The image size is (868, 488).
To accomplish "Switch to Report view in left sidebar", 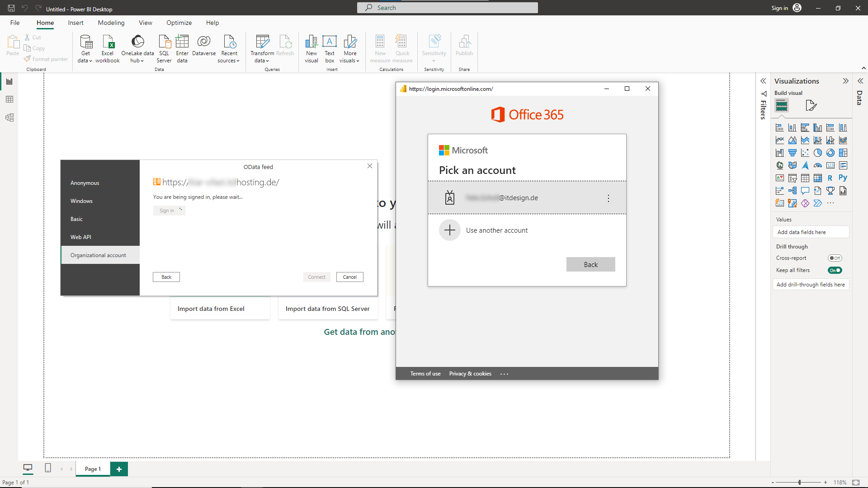I will coord(9,81).
